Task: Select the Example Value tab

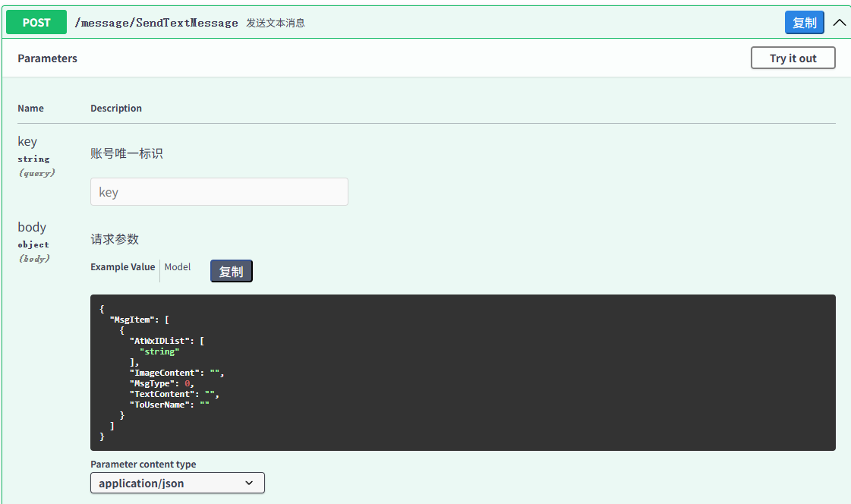Action: 123,267
